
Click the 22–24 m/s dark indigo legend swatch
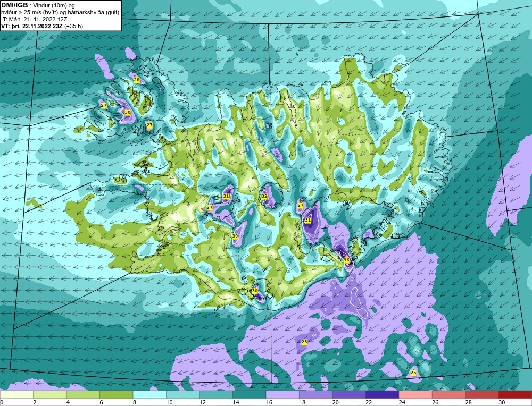pyautogui.click(x=383, y=394)
